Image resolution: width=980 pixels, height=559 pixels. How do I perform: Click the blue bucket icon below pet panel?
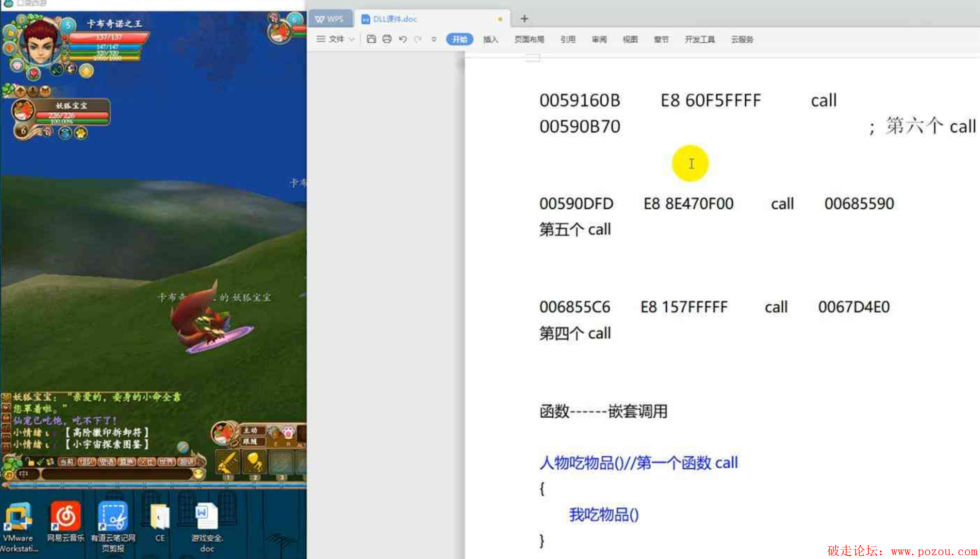(65, 133)
